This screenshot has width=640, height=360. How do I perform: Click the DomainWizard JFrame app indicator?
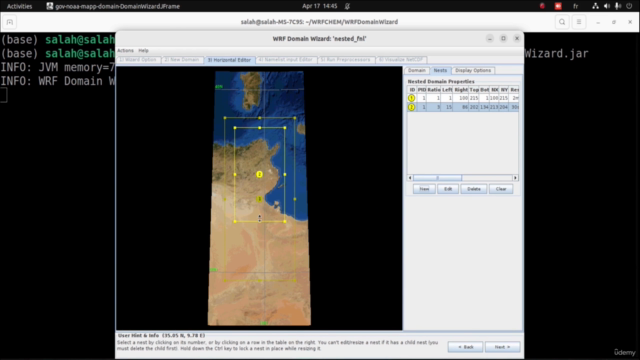click(113, 6)
